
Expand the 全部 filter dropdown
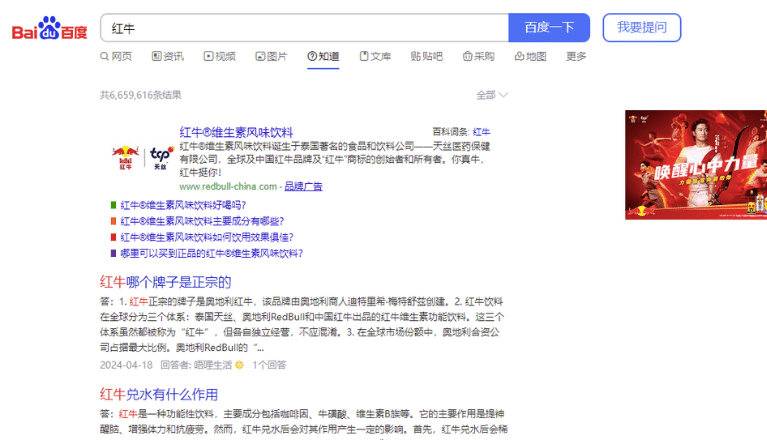pyautogui.click(x=492, y=95)
